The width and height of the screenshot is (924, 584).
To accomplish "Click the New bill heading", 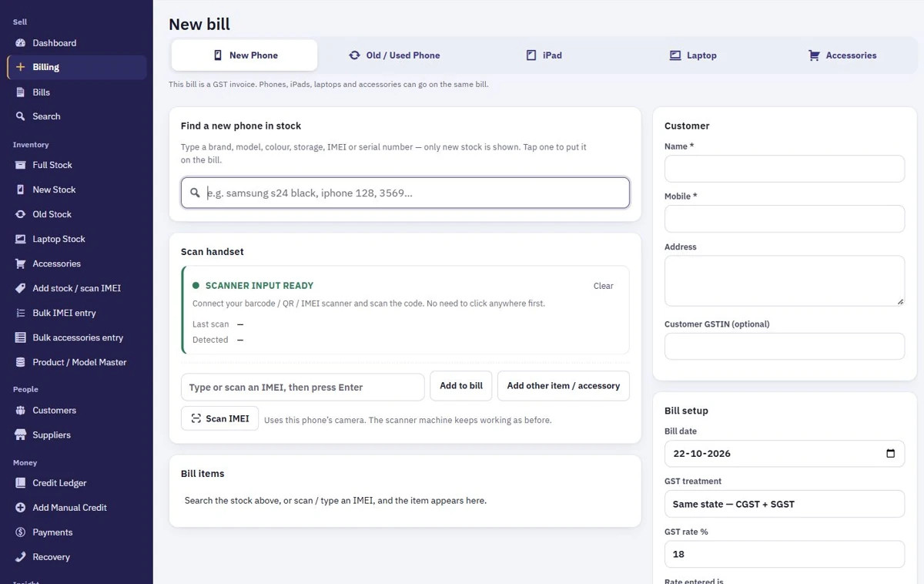I will [199, 24].
